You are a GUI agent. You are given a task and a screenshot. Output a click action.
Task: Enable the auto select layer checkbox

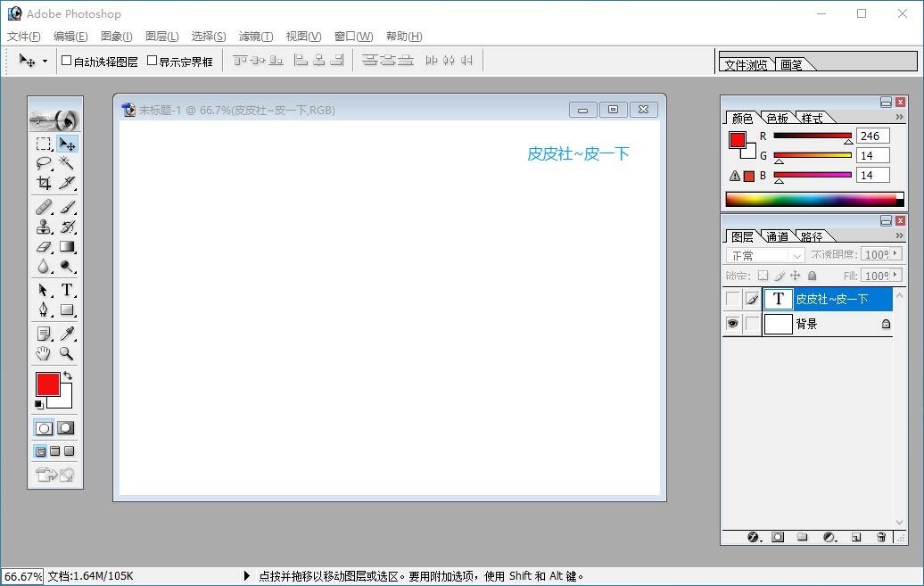67,61
